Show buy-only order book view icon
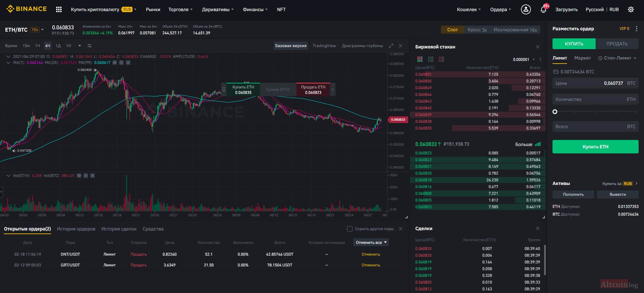This screenshot has width=644, height=293. click(431, 59)
